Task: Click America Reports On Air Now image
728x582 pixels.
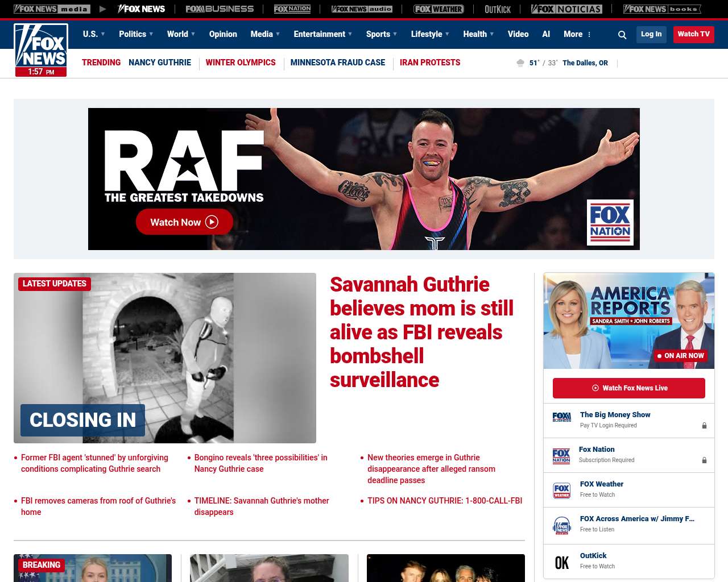Action: click(x=629, y=321)
